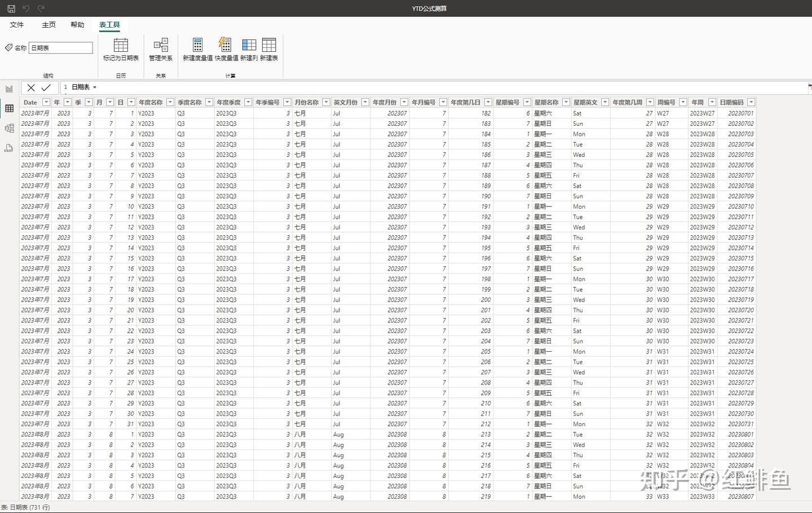This screenshot has width=812, height=513.
Task: Open the DAX query view icon
Action: pos(9,148)
